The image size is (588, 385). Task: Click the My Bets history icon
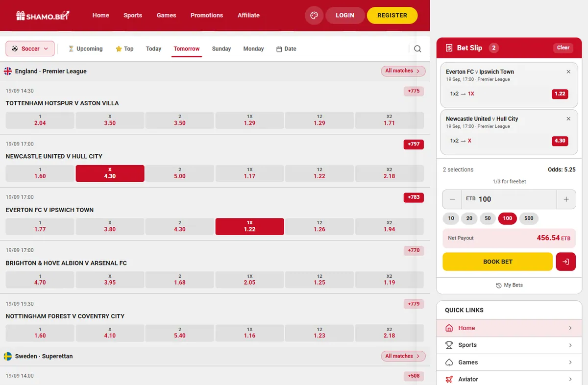(x=499, y=285)
